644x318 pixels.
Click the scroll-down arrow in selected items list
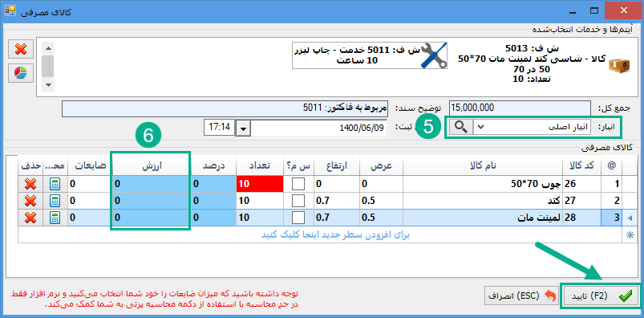pyautogui.click(x=49, y=85)
